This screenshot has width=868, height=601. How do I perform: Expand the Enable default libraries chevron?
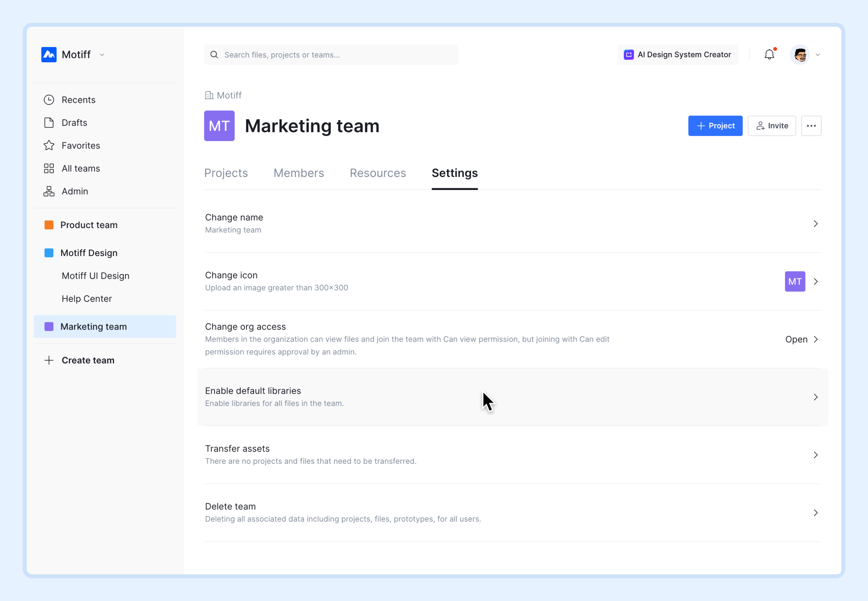(x=816, y=397)
